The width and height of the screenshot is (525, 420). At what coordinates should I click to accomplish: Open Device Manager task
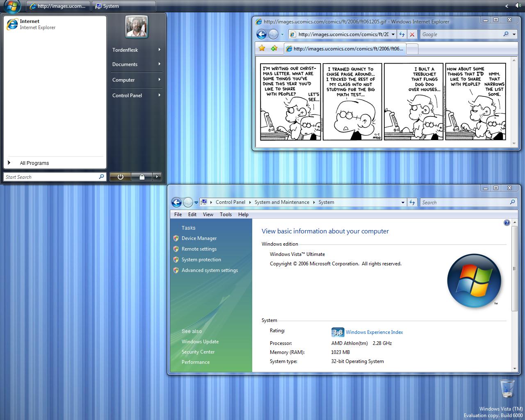click(x=199, y=238)
